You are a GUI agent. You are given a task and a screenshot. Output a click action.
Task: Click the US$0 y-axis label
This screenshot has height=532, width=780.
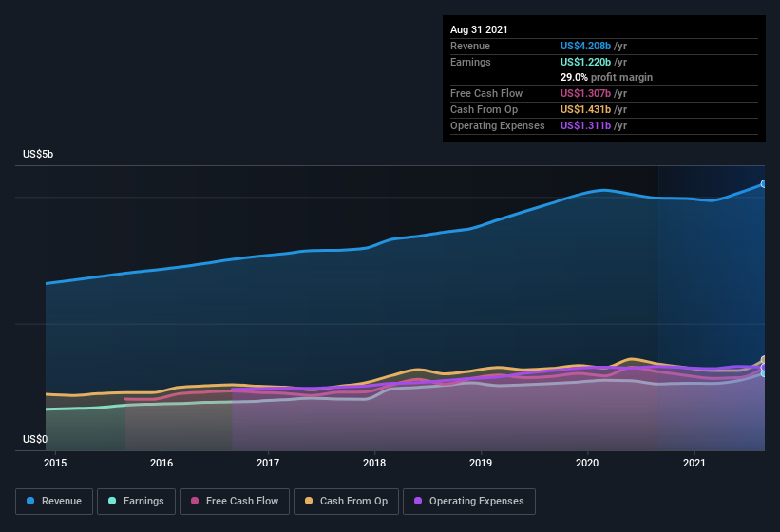pos(35,439)
